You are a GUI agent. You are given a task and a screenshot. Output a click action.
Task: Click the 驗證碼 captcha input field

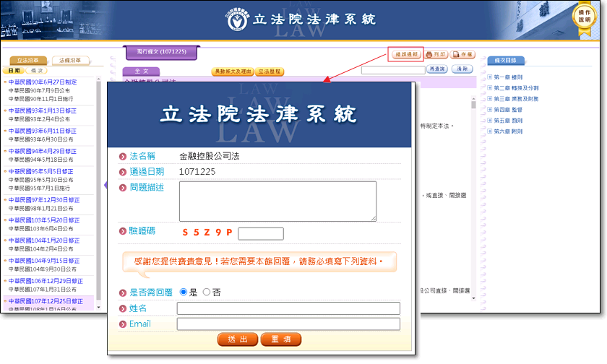click(x=260, y=233)
